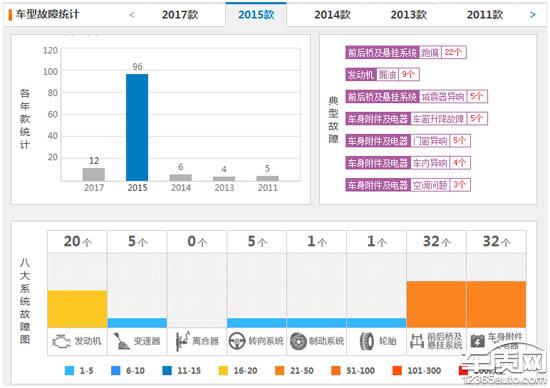This screenshot has width=550, height=388.
Task: Click the tire icon for 轮胎
Action: (x=367, y=341)
